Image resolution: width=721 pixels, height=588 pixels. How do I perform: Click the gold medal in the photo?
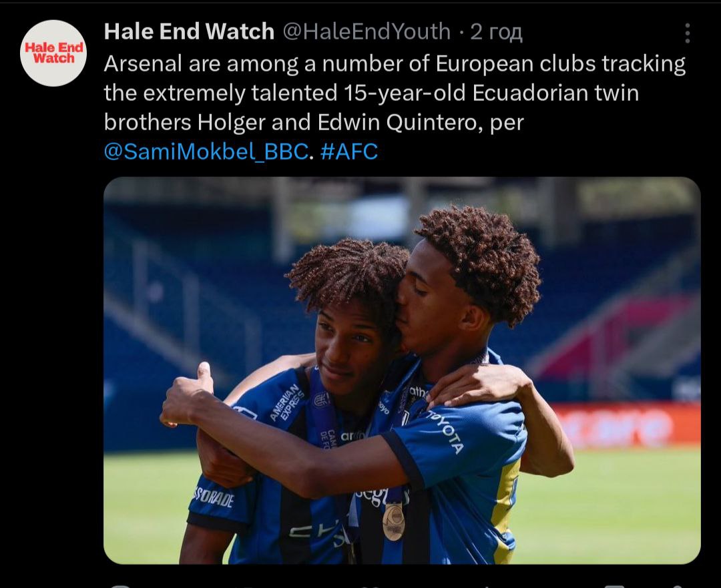point(394,522)
